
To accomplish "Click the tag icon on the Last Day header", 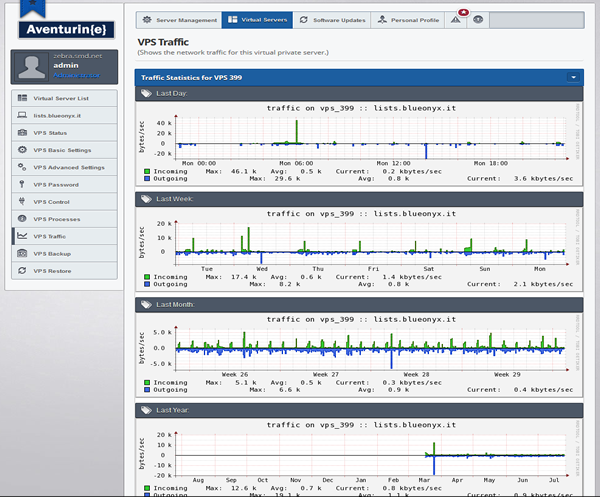I will (x=146, y=93).
